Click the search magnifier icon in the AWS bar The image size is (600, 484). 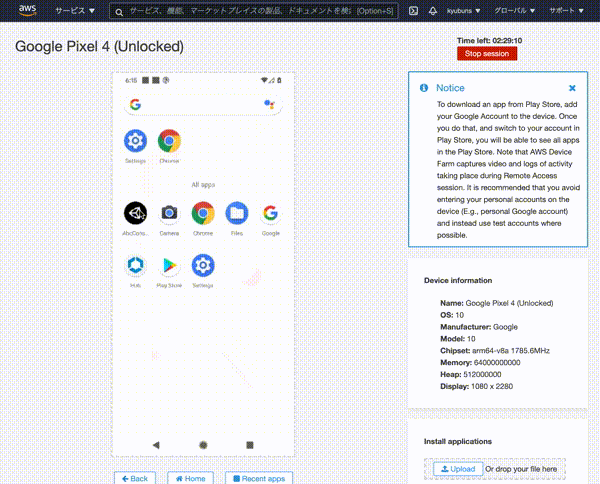pyautogui.click(x=119, y=12)
